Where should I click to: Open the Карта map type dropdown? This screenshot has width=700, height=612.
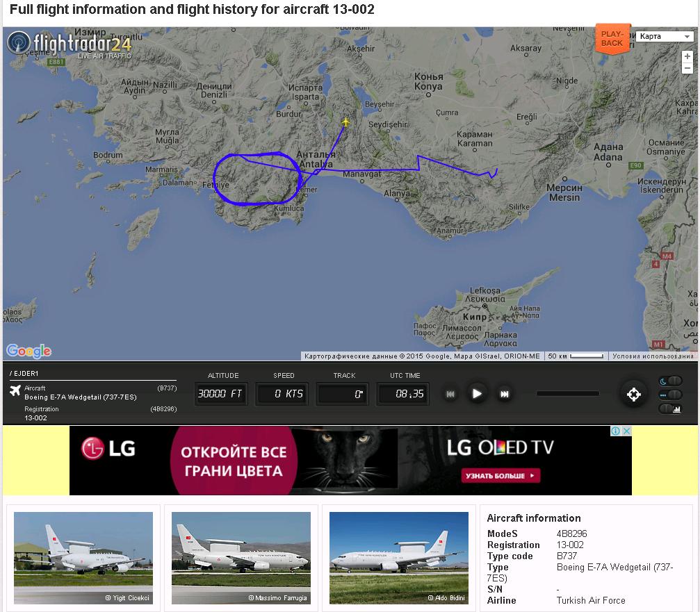pyautogui.click(x=665, y=36)
